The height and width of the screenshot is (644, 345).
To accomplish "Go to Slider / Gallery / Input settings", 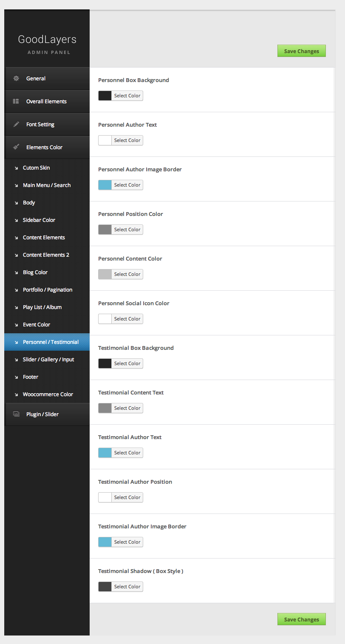I will click(48, 360).
